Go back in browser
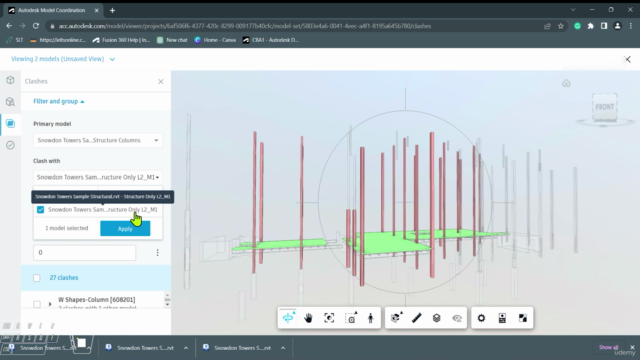Image resolution: width=640 pixels, height=360 pixels. point(9,26)
